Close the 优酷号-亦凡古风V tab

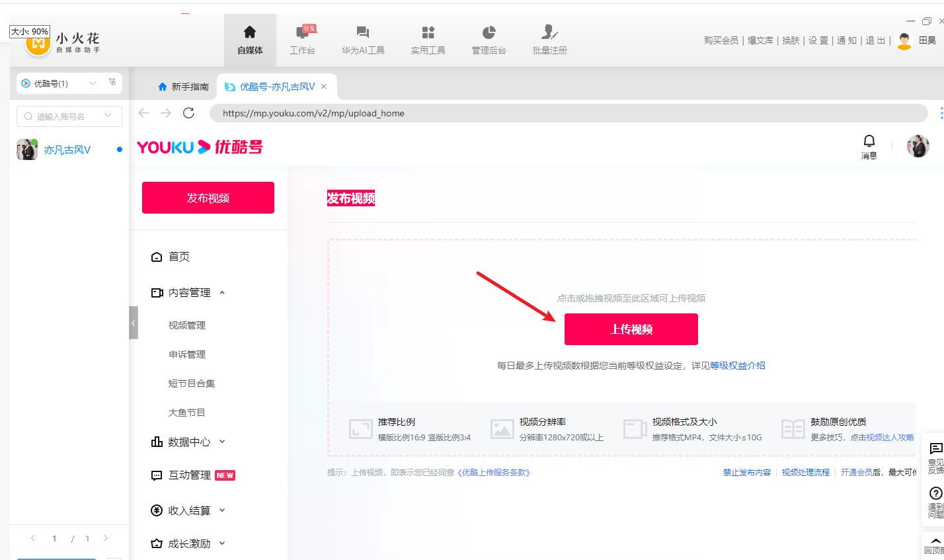point(323,87)
